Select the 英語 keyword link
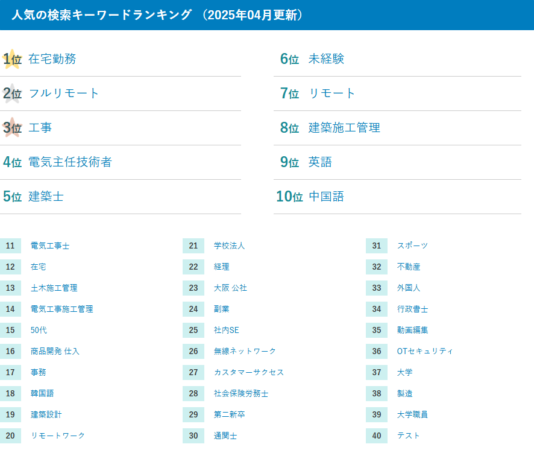534x450 pixels. [x=320, y=162]
